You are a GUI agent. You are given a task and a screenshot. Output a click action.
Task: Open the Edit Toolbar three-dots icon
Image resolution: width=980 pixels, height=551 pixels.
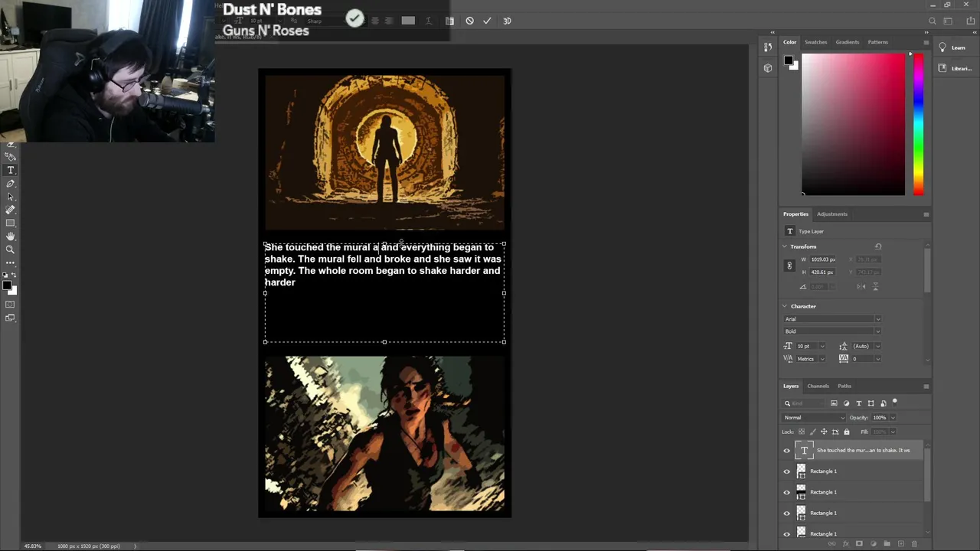point(11,262)
